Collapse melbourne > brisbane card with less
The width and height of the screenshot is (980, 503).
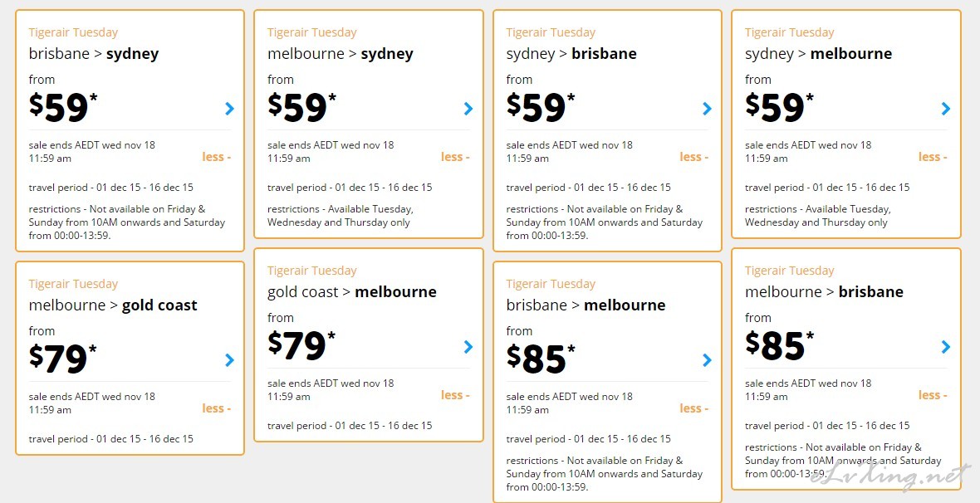pyautogui.click(x=933, y=395)
